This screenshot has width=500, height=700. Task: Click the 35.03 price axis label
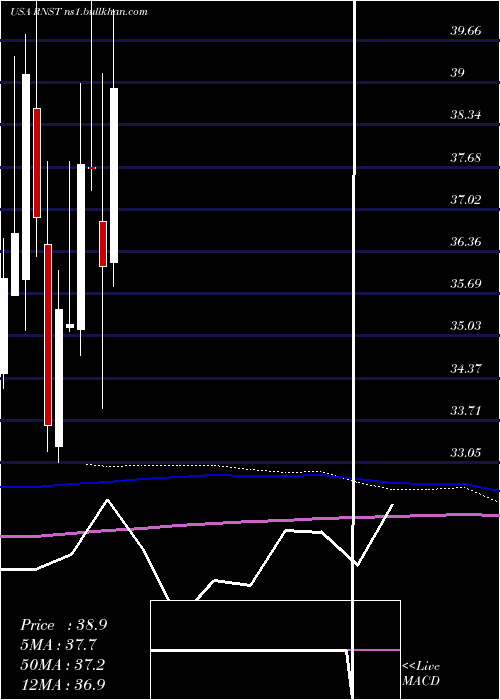coord(466,325)
